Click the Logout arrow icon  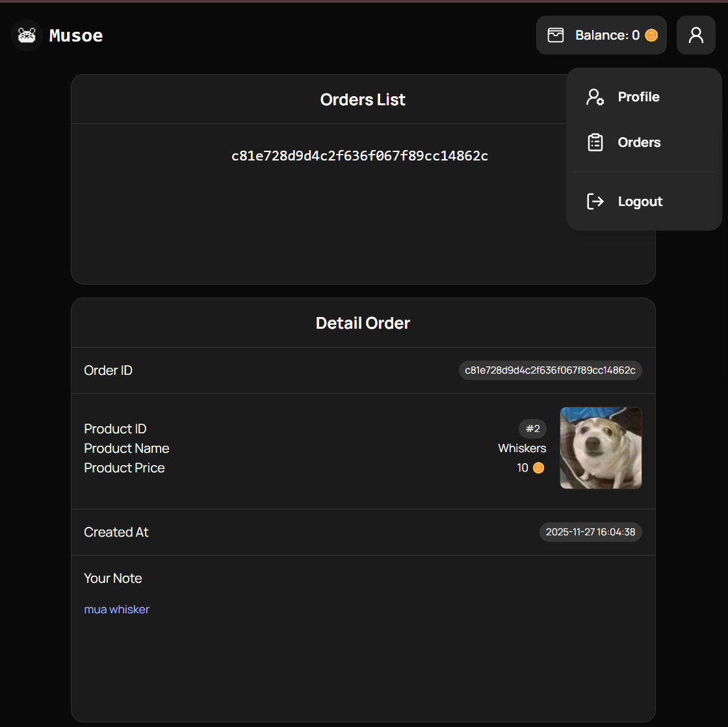pyautogui.click(x=595, y=201)
